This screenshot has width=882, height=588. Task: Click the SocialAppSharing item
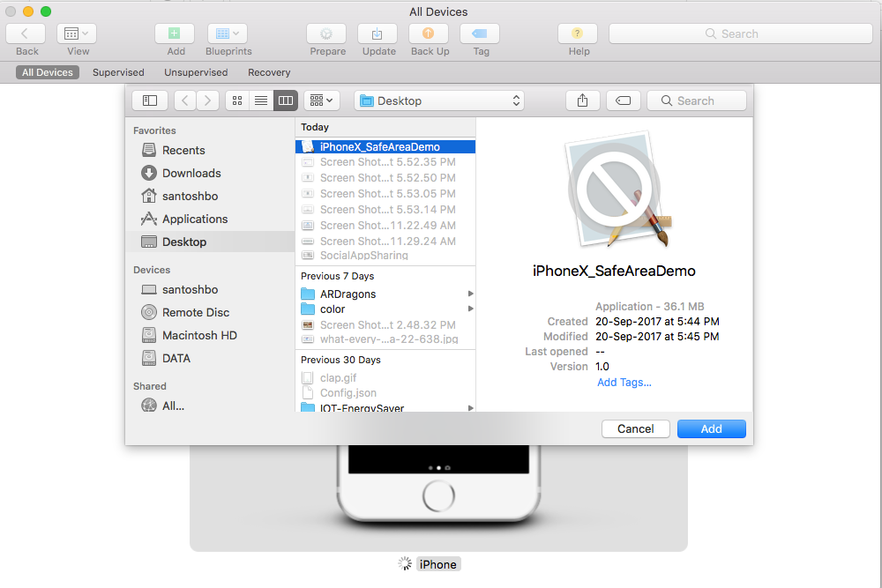click(385, 256)
